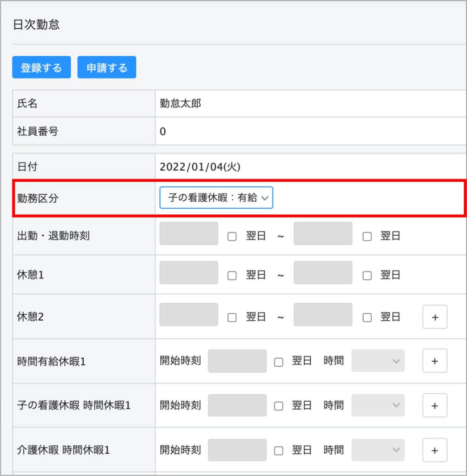
Task: Click the 開始時刻 field in 時間有給休暇1 row
Action: (x=237, y=361)
